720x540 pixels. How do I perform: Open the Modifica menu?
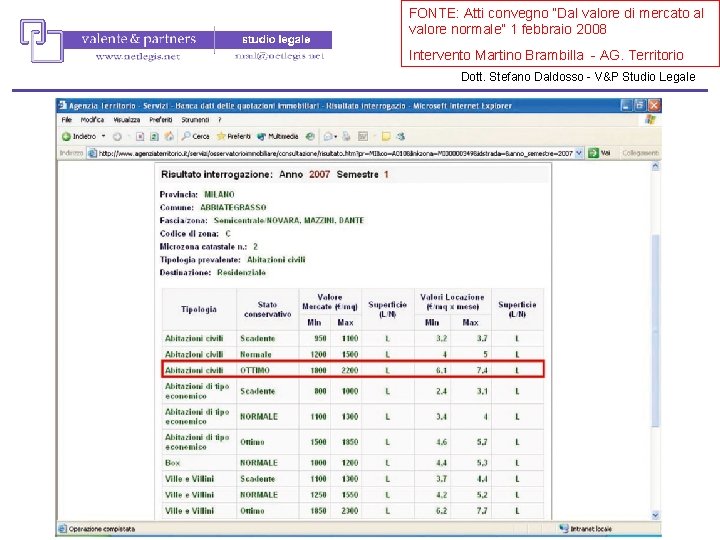92,120
